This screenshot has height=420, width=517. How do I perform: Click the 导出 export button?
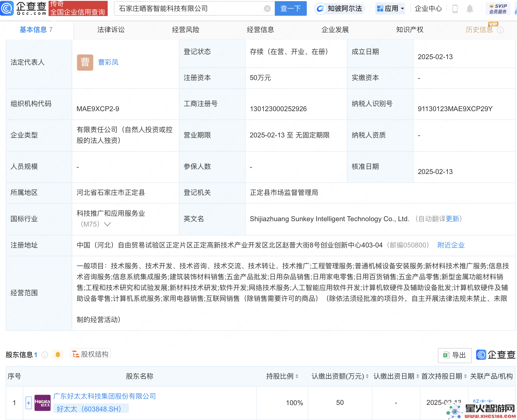[x=455, y=355]
